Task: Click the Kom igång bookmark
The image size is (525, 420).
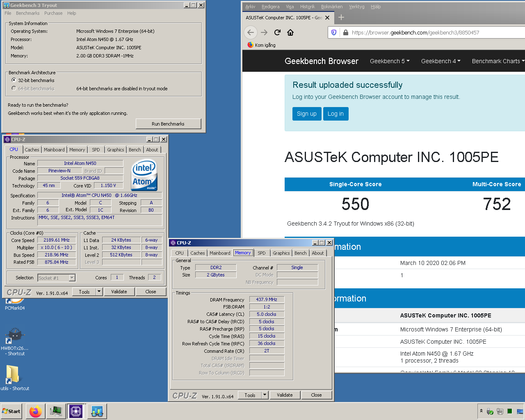Action: pyautogui.click(x=262, y=45)
